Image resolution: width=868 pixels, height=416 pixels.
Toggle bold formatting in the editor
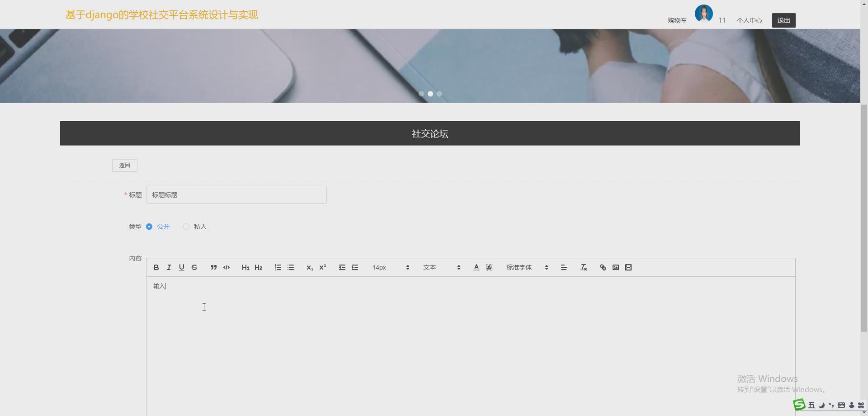pyautogui.click(x=156, y=268)
